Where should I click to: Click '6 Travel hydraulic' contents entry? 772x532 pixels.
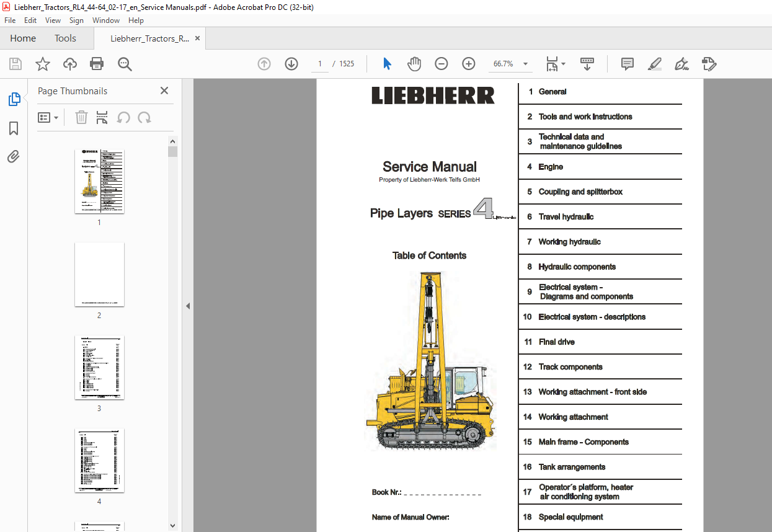560,217
